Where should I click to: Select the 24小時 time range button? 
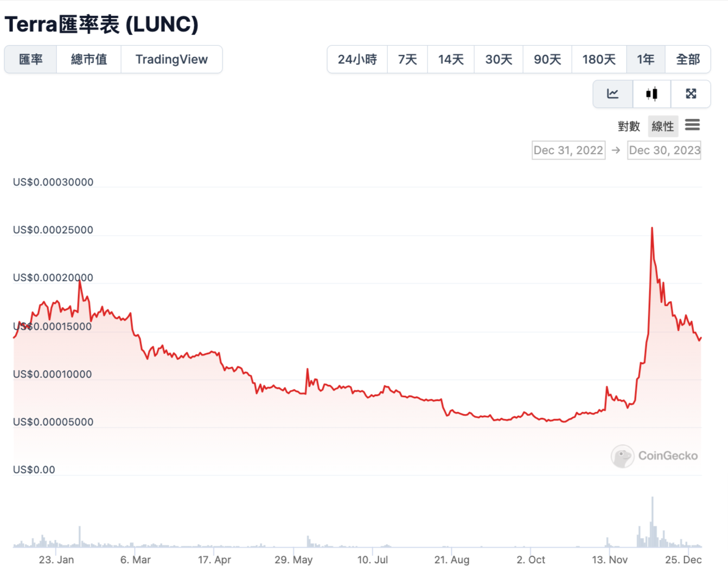(357, 60)
